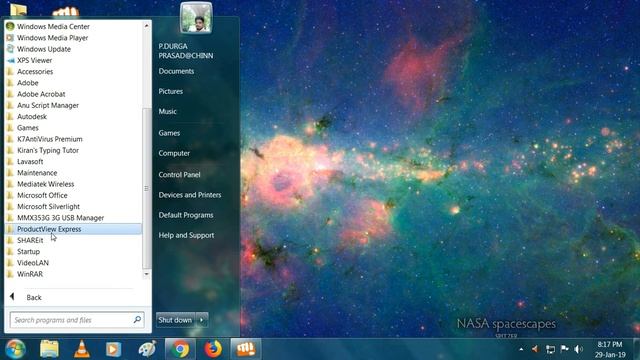This screenshot has width=640, height=360.
Task: Switch to Google Chrome on taskbar
Action: click(x=180, y=349)
